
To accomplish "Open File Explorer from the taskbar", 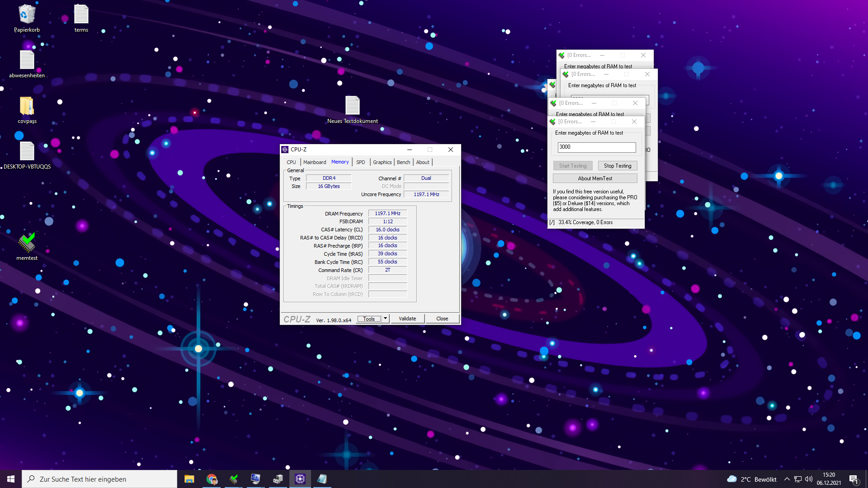I will 189,479.
